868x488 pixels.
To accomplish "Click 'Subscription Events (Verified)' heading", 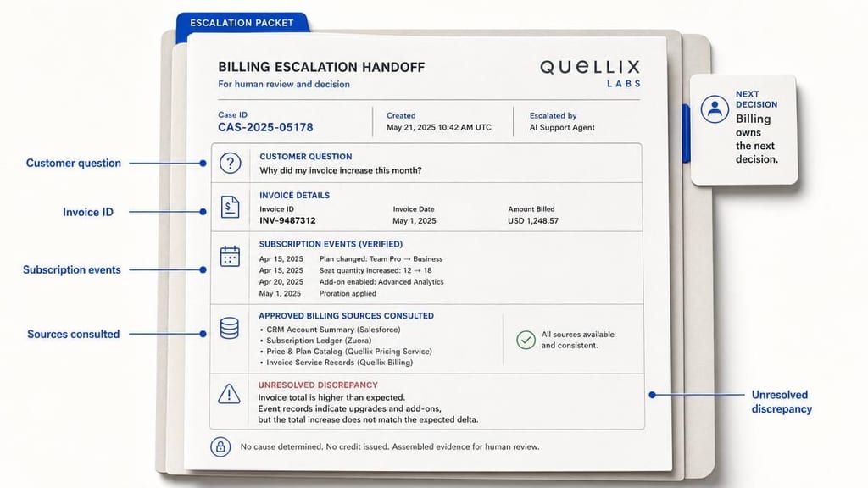I will point(331,244).
